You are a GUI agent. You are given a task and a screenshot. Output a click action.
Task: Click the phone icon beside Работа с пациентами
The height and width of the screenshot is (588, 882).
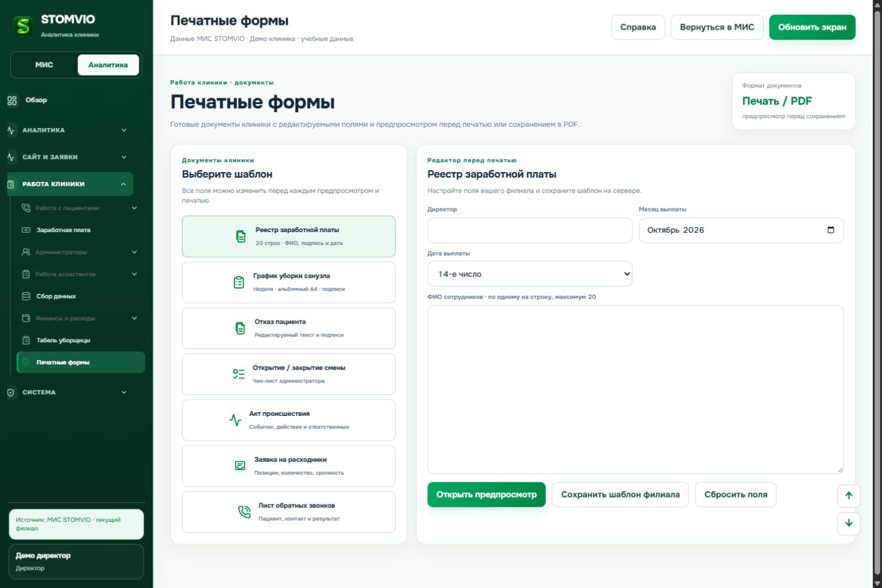tap(26, 208)
